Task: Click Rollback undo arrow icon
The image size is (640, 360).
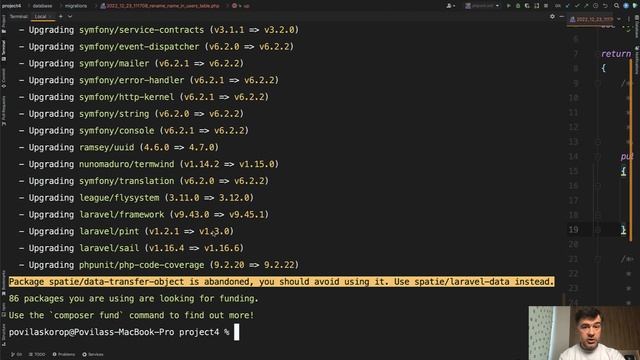Action: (605, 6)
